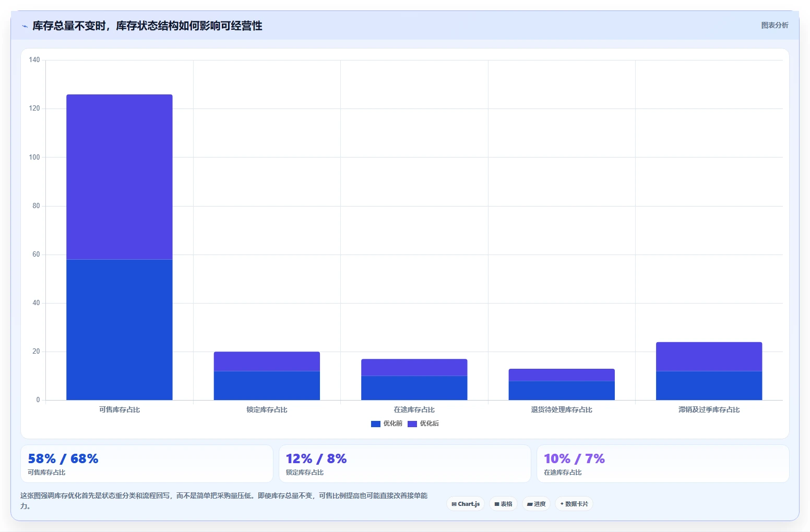Click the 退货待处理库存占比 bar
This screenshot has height=532, width=810.
click(562, 384)
